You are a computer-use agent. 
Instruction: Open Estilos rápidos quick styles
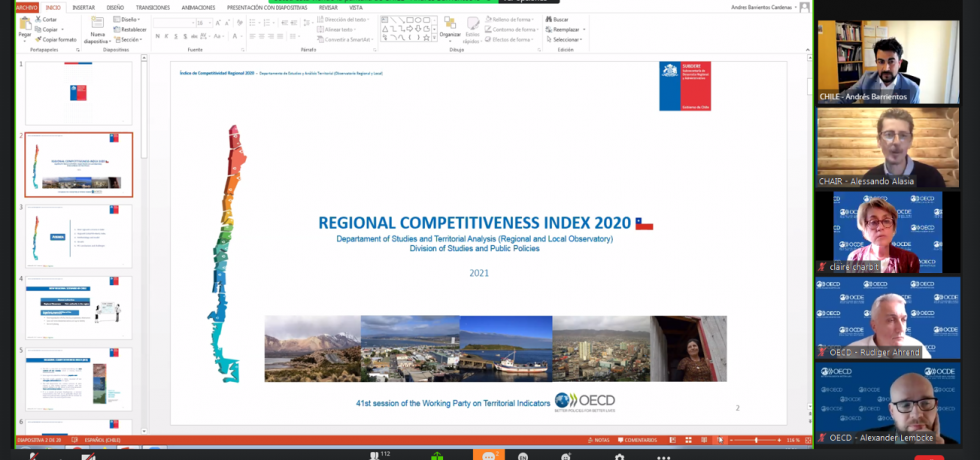[x=472, y=30]
